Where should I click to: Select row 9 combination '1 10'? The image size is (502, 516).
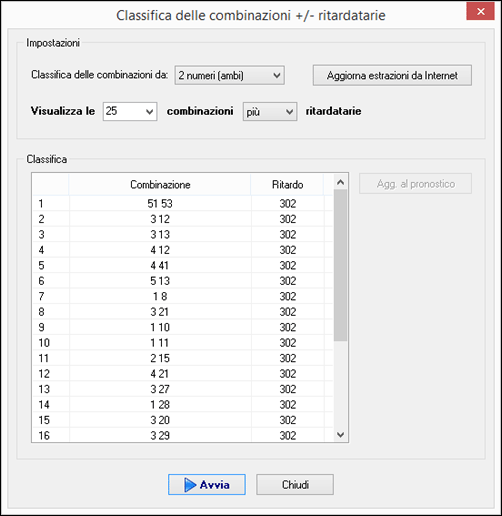pos(160,327)
